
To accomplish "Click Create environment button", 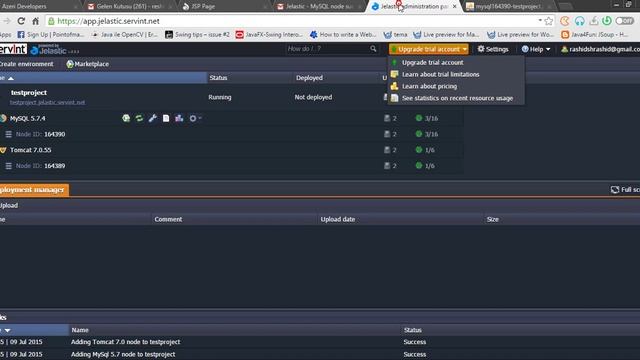I will point(26,64).
